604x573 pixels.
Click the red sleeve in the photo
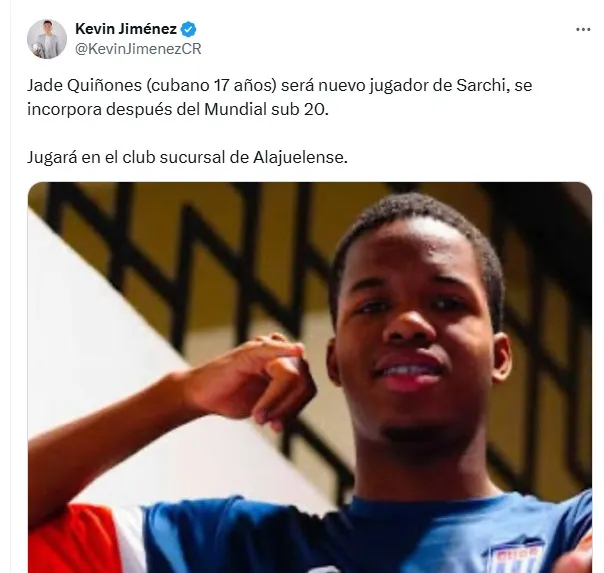[x=73, y=539]
